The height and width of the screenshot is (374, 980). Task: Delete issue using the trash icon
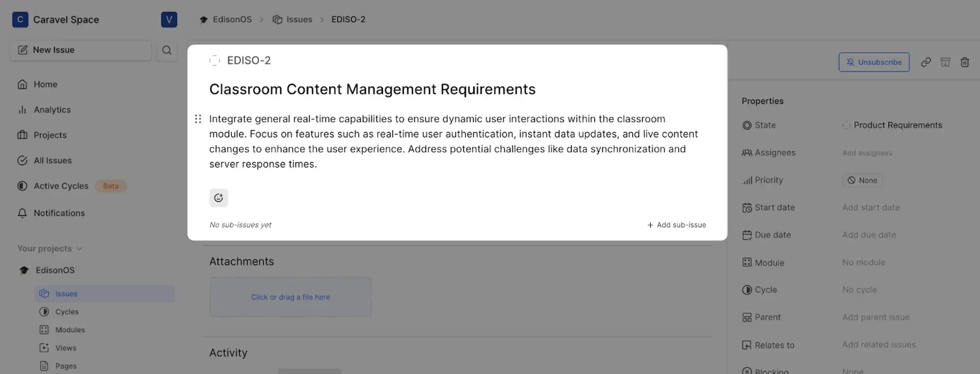(964, 62)
